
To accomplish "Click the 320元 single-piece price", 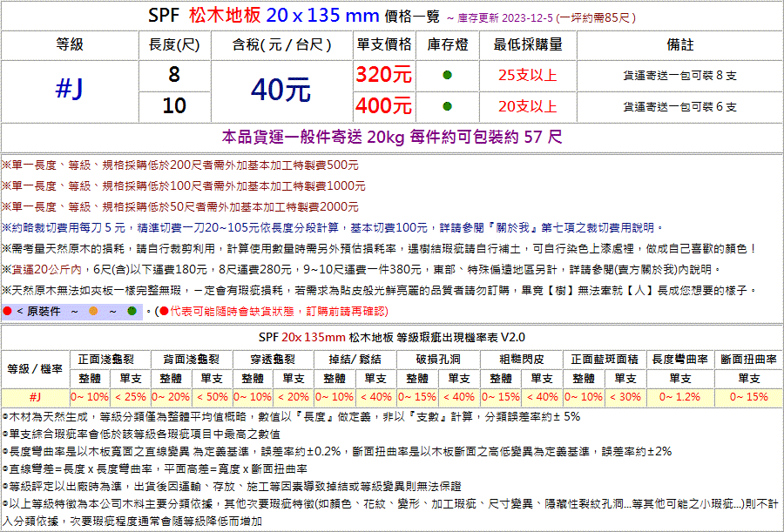I will (384, 75).
